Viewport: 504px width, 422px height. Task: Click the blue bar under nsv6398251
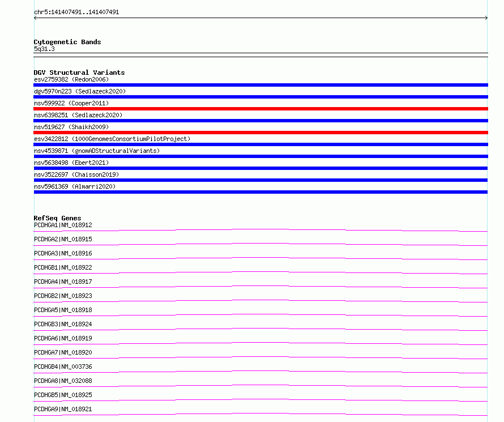pyautogui.click(x=260, y=121)
